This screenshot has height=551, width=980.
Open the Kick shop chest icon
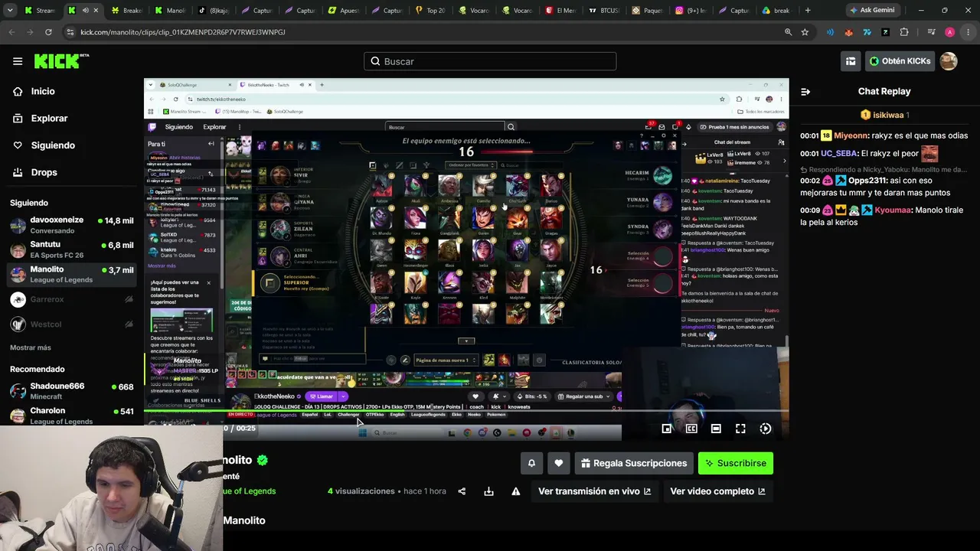coord(851,61)
